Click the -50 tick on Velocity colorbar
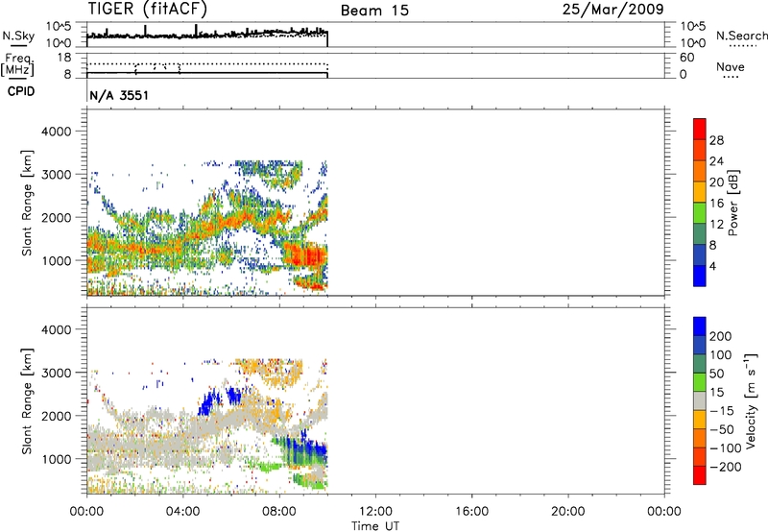 (722, 429)
